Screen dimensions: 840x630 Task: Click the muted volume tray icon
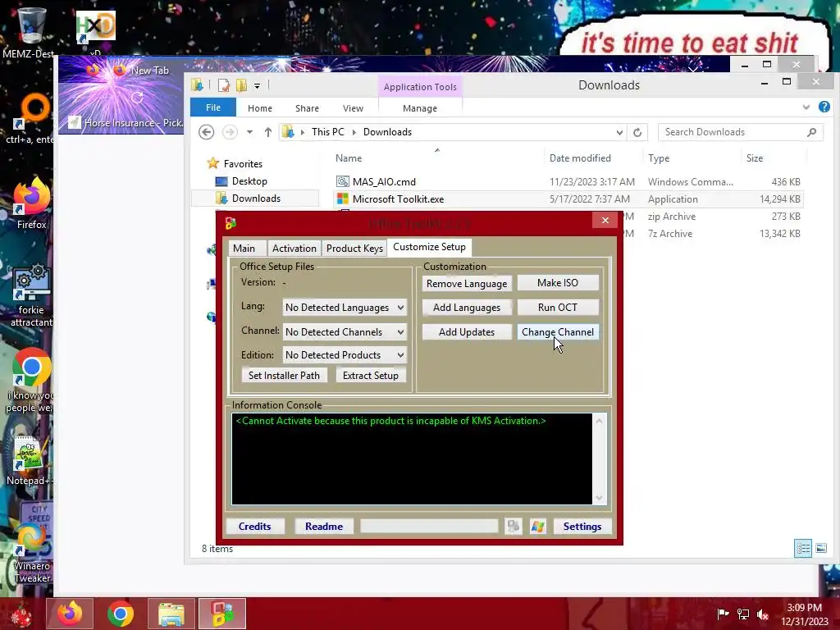click(763, 614)
